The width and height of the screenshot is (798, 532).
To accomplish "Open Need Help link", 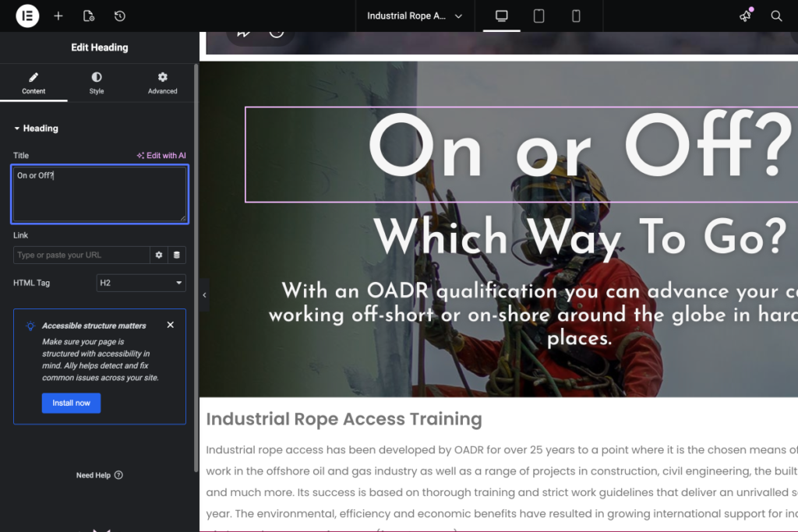I will coord(100,475).
